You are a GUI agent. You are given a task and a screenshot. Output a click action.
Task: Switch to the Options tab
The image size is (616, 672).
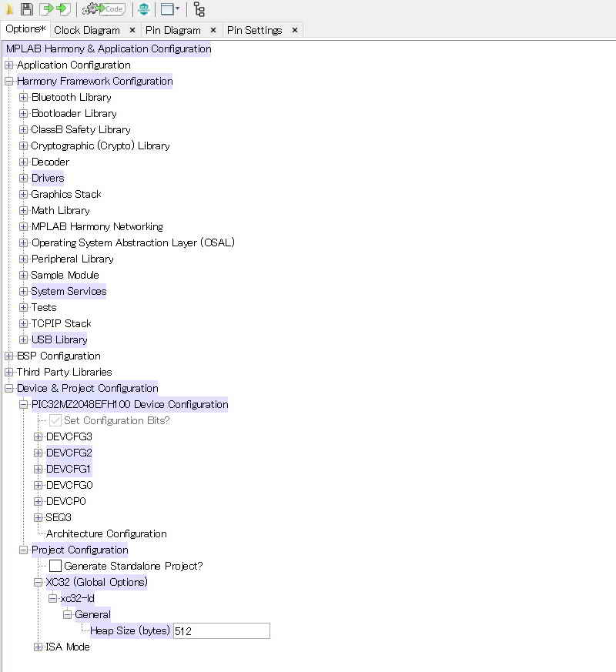click(25, 29)
